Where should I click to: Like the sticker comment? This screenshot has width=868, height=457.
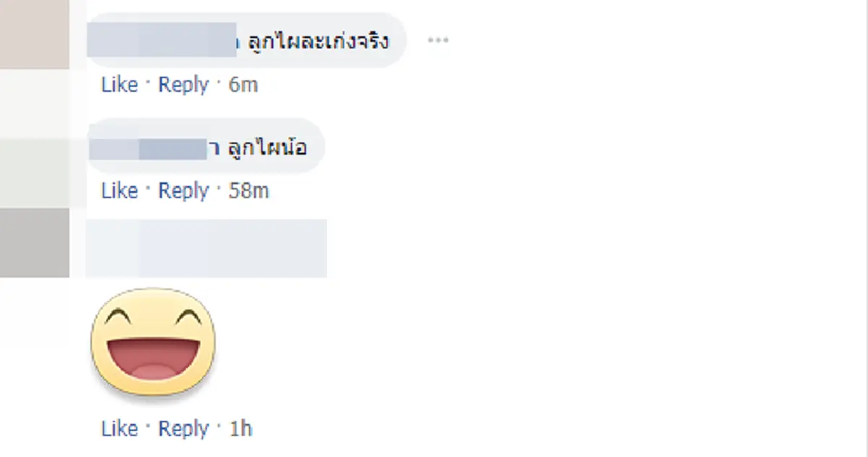[119, 428]
